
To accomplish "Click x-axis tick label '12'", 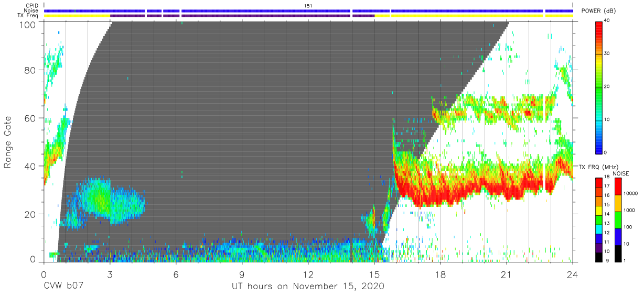I will tap(308, 274).
